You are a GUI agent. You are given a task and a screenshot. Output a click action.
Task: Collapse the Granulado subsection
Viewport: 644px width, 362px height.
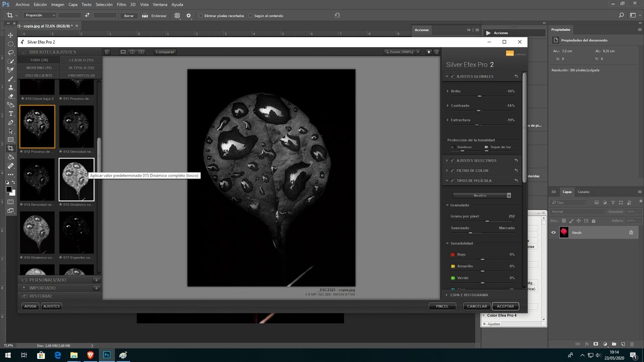[x=448, y=205]
